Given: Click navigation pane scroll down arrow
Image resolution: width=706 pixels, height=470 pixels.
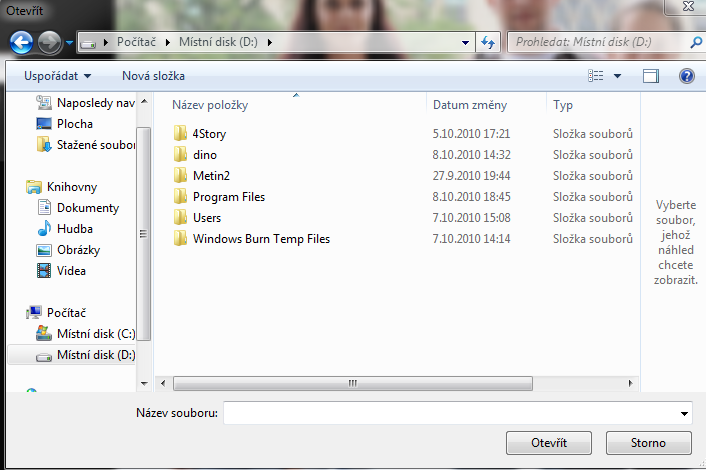Looking at the screenshot, I should point(144,384).
